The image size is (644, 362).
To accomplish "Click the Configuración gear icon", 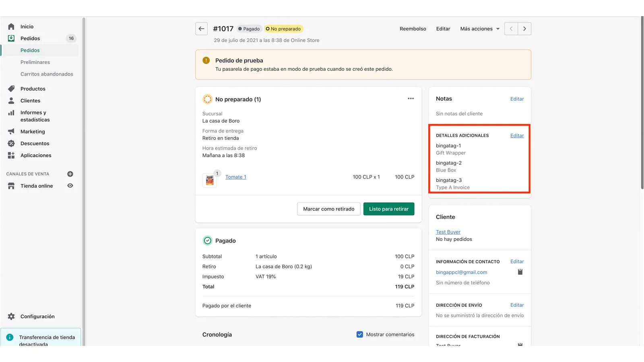I will click(x=11, y=317).
